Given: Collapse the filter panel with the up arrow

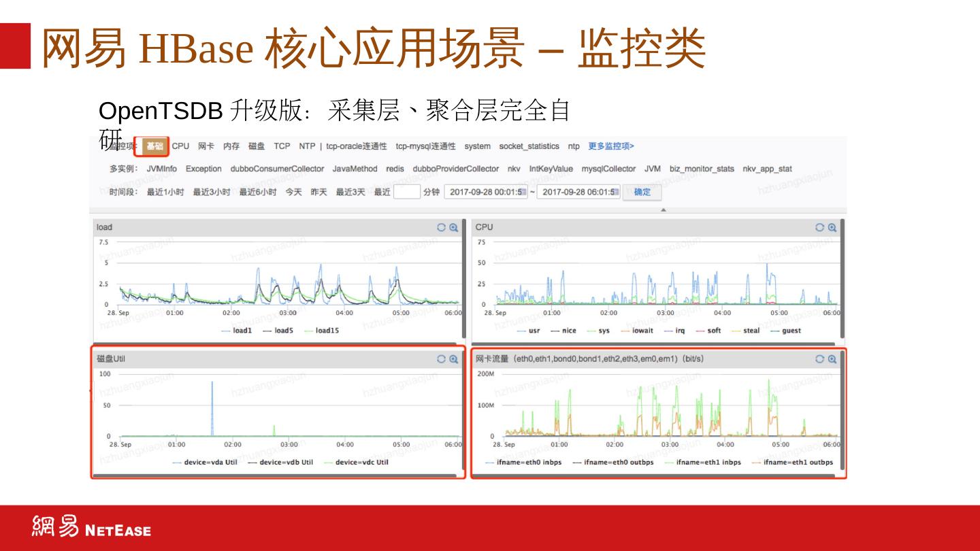Looking at the screenshot, I should 664,210.
